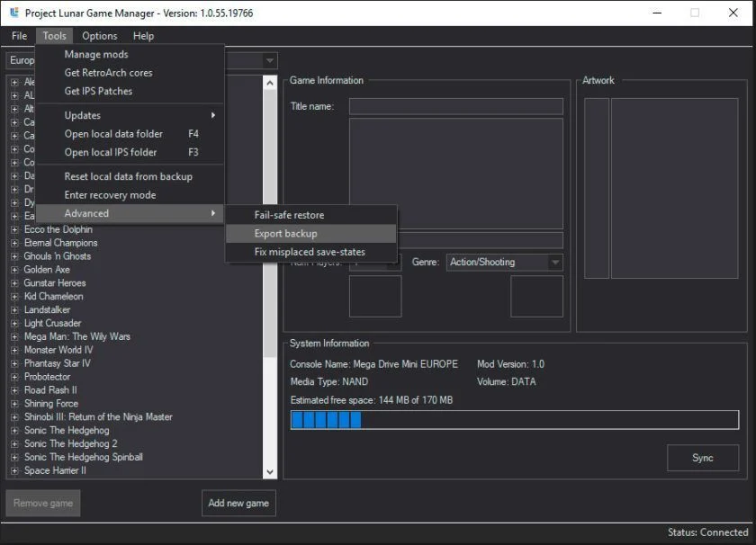Select Monster World IV in game list
The width and height of the screenshot is (756, 545).
pos(58,350)
